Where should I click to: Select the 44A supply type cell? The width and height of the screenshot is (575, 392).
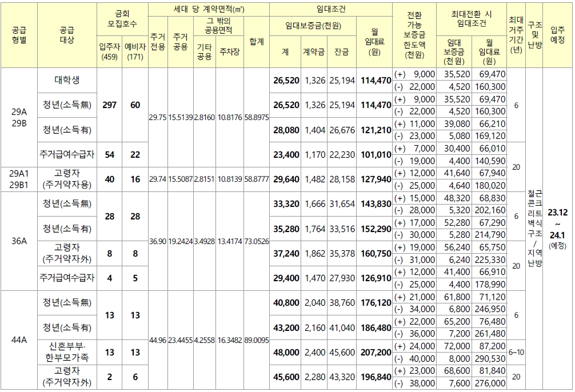pos(18,338)
